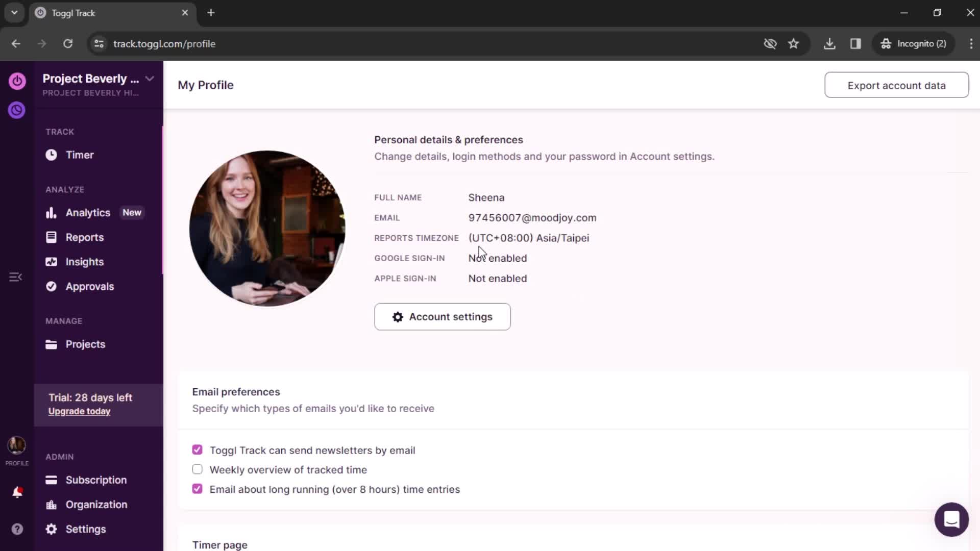
Task: Navigate to Projects management
Action: [85, 344]
